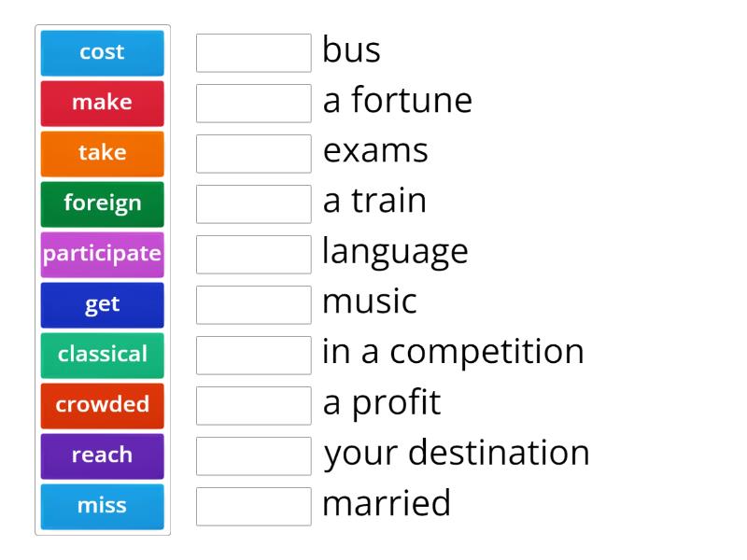Select the red-orange 'crowded' tile
The width and height of the screenshot is (747, 560).
[x=103, y=406]
